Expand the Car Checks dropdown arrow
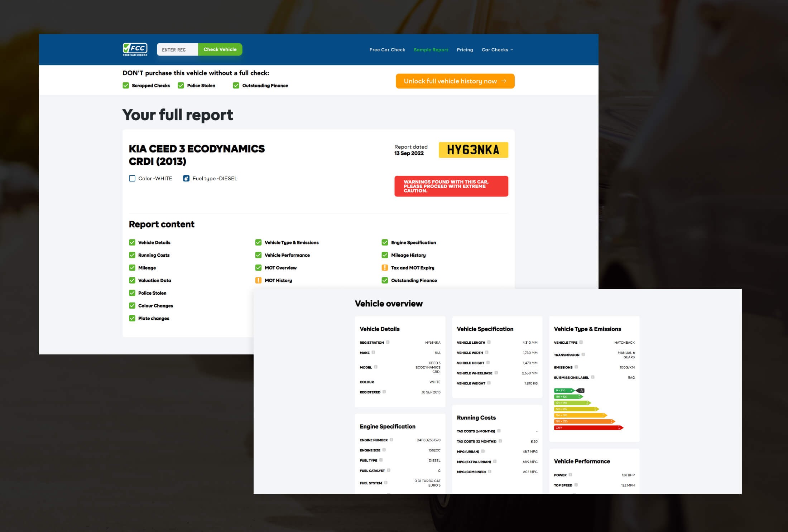Screen dimensions: 788x532 click(x=511, y=50)
